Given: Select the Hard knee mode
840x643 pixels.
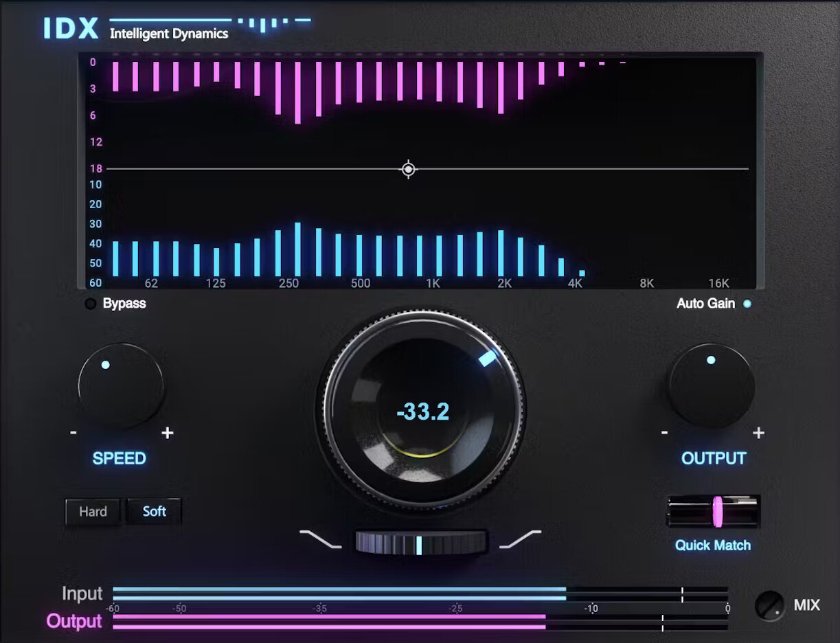Looking at the screenshot, I should click(93, 511).
